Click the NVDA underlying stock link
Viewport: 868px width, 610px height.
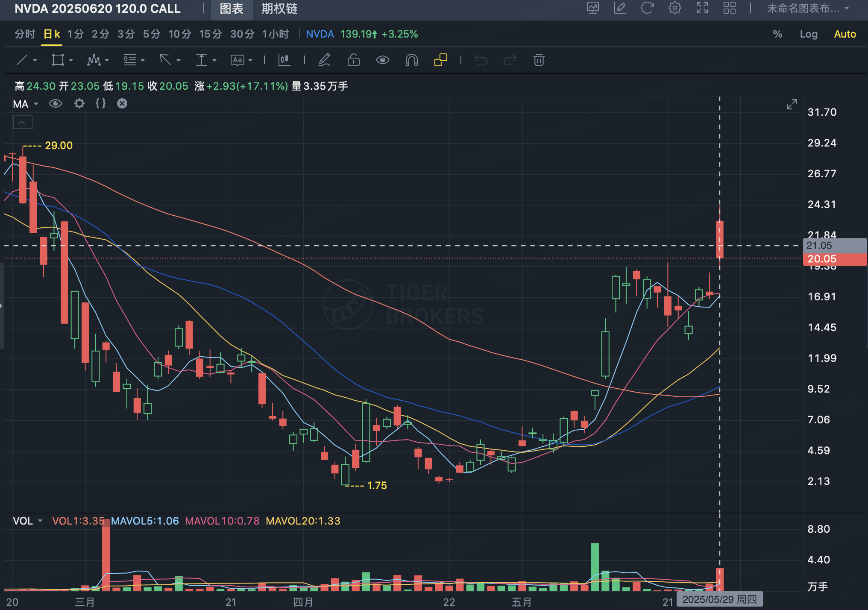tap(320, 34)
